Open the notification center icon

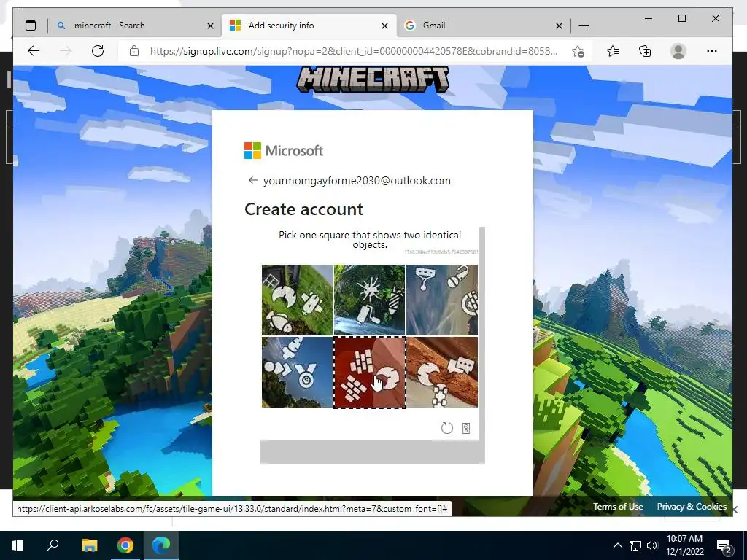[x=724, y=546]
